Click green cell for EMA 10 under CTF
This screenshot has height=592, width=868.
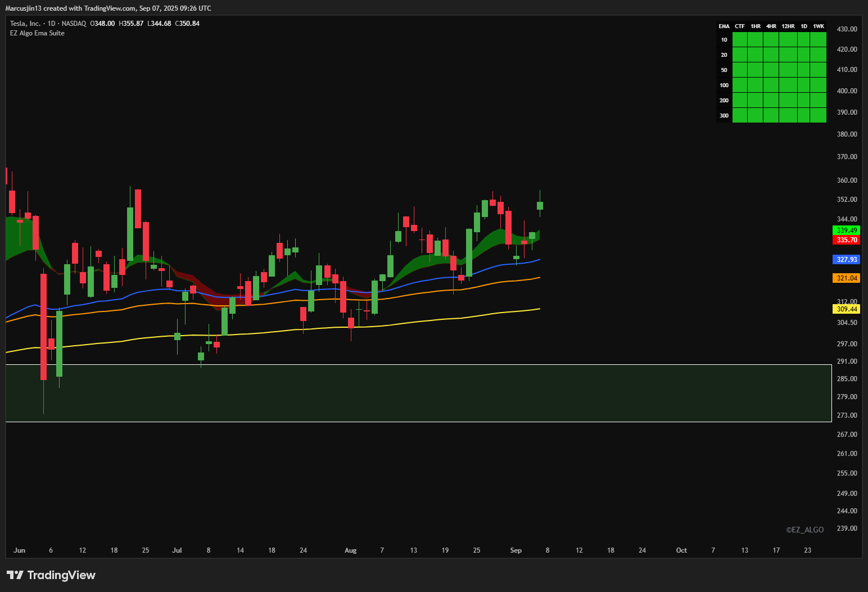tap(740, 40)
